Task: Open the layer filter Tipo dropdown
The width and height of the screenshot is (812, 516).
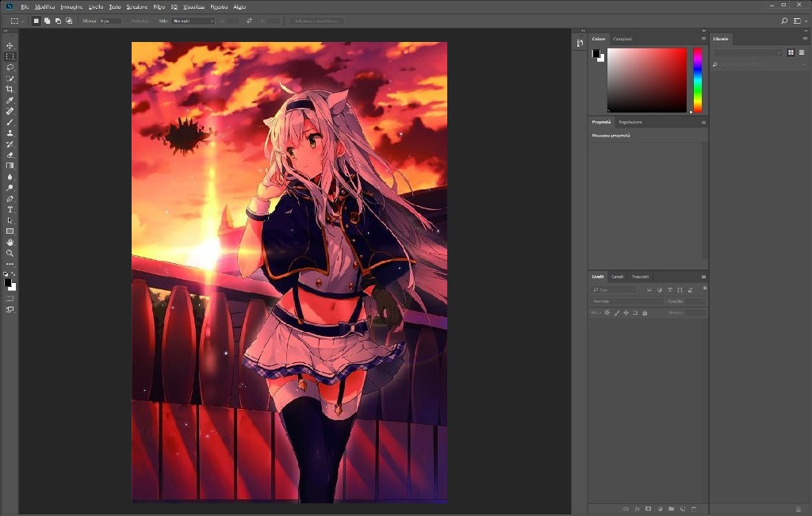Action: click(614, 290)
